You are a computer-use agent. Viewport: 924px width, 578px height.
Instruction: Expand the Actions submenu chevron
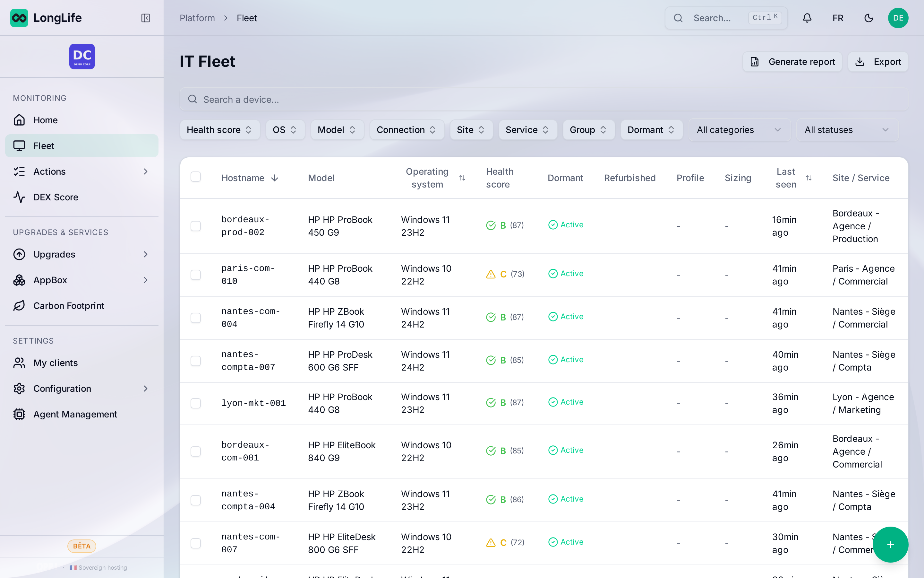point(145,172)
